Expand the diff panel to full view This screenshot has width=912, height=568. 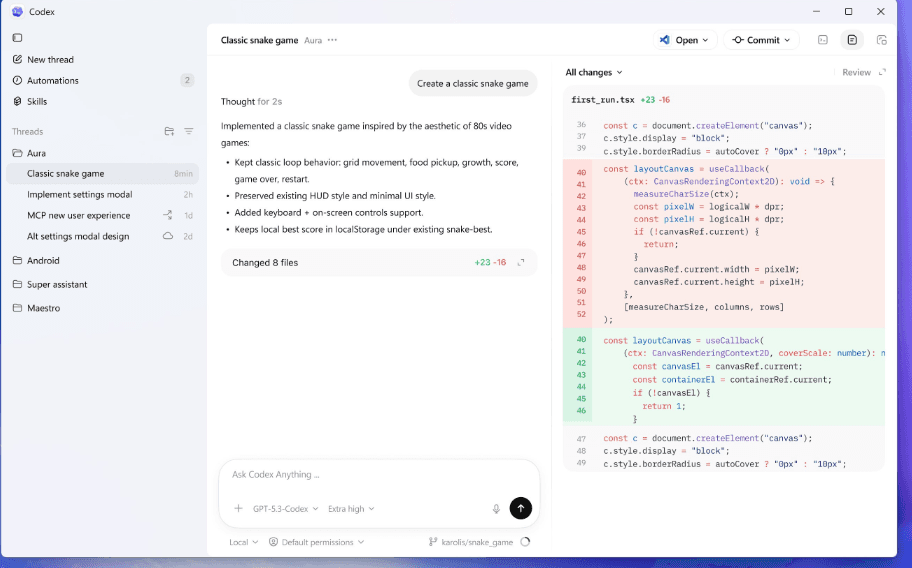882,72
